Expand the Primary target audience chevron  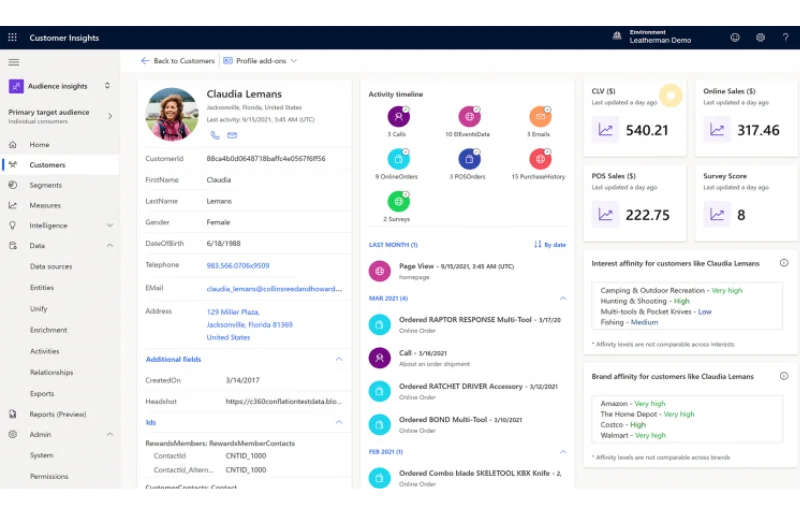coord(110,116)
